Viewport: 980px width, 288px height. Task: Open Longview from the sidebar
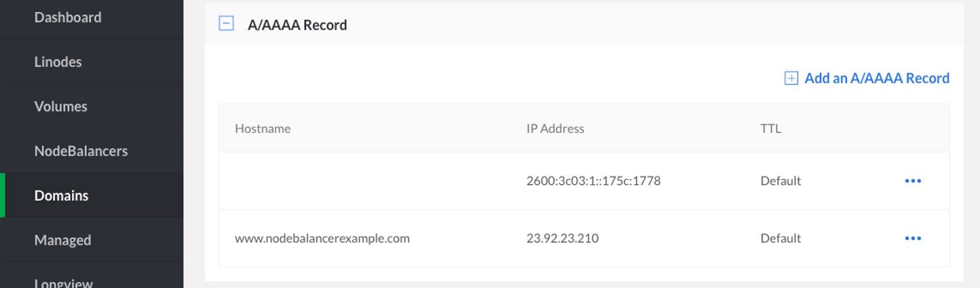click(64, 282)
